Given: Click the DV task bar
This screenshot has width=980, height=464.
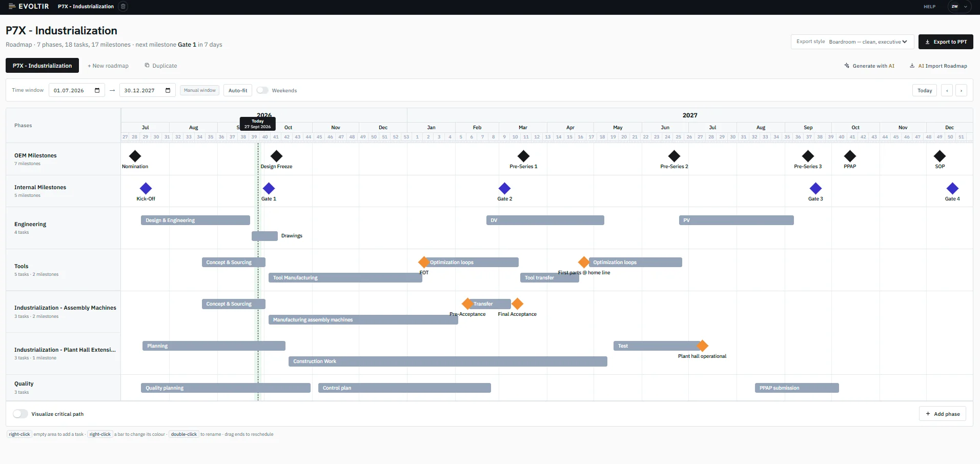Looking at the screenshot, I should click(x=545, y=220).
